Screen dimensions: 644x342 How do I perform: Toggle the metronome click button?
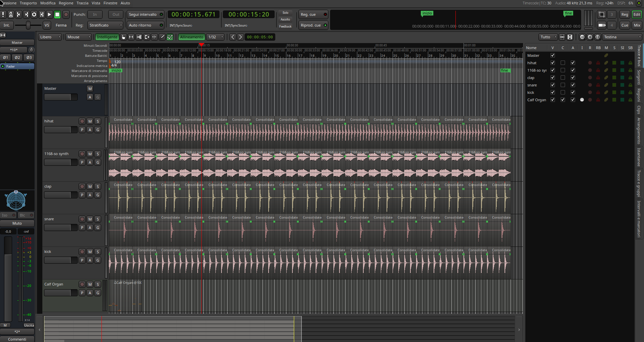click(x=11, y=14)
